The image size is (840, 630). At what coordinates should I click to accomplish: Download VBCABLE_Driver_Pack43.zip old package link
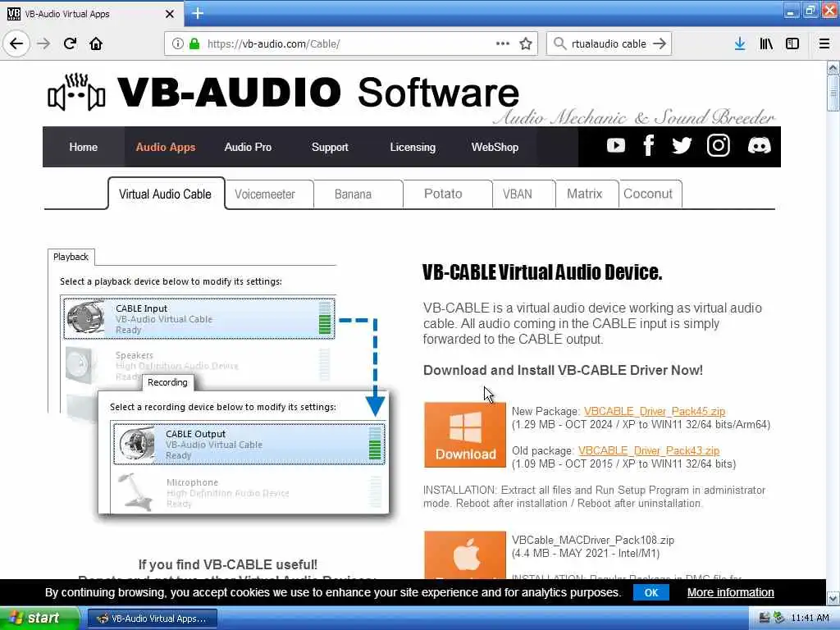[x=649, y=450]
